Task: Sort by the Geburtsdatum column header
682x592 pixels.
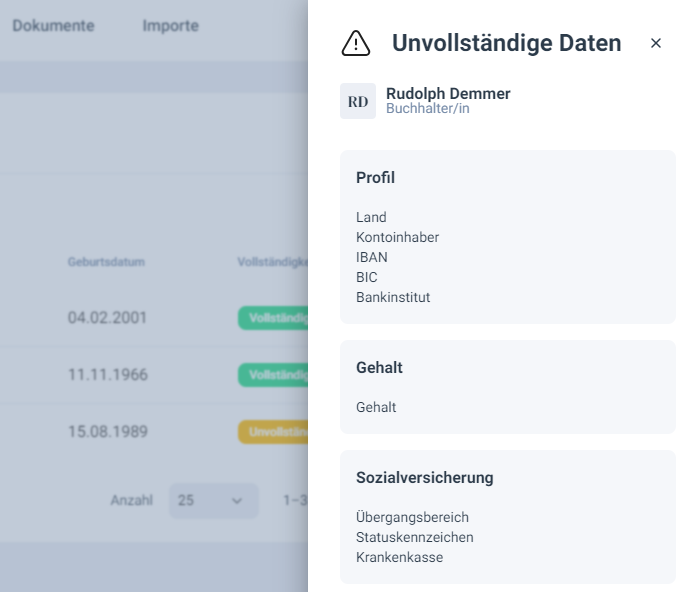Action: click(106, 262)
